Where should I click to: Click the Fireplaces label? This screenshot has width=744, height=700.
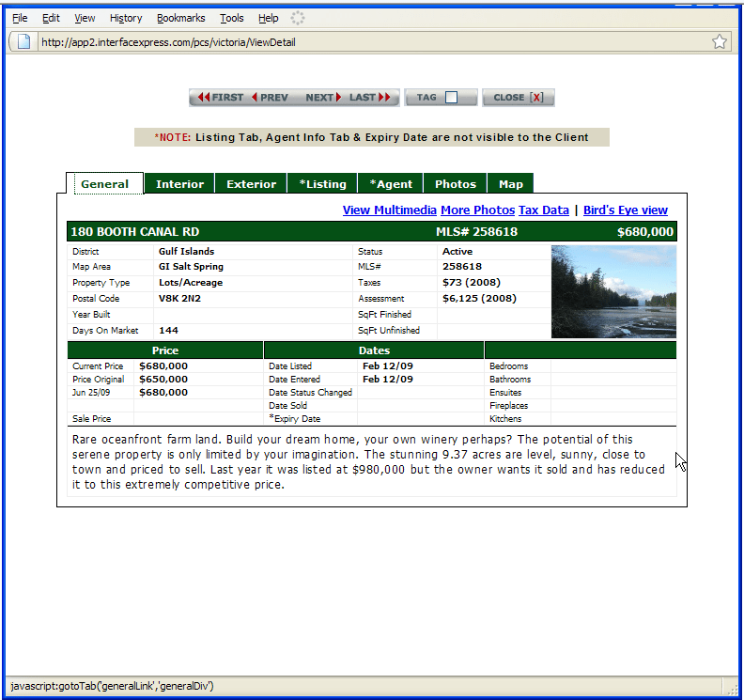508,405
